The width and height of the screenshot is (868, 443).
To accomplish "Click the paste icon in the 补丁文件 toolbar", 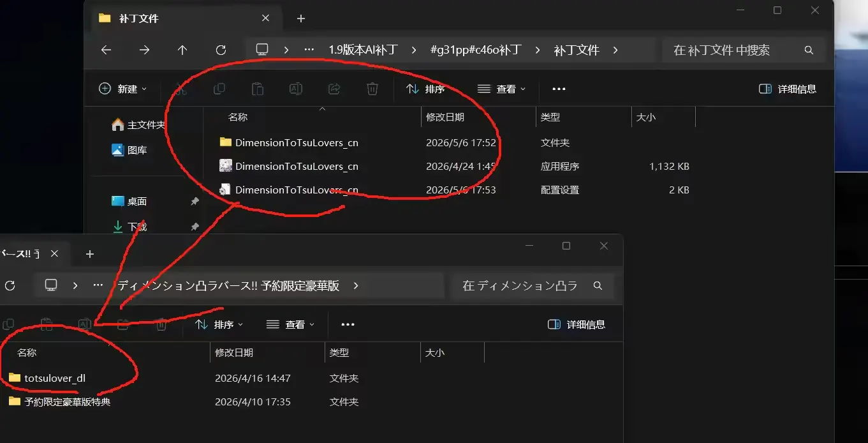I will [x=258, y=89].
